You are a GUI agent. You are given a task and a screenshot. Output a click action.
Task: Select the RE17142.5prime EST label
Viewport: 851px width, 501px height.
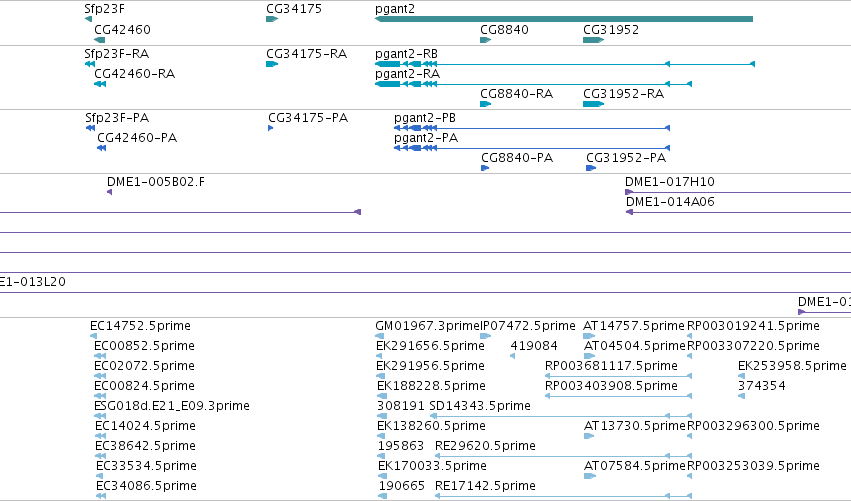tap(485, 486)
